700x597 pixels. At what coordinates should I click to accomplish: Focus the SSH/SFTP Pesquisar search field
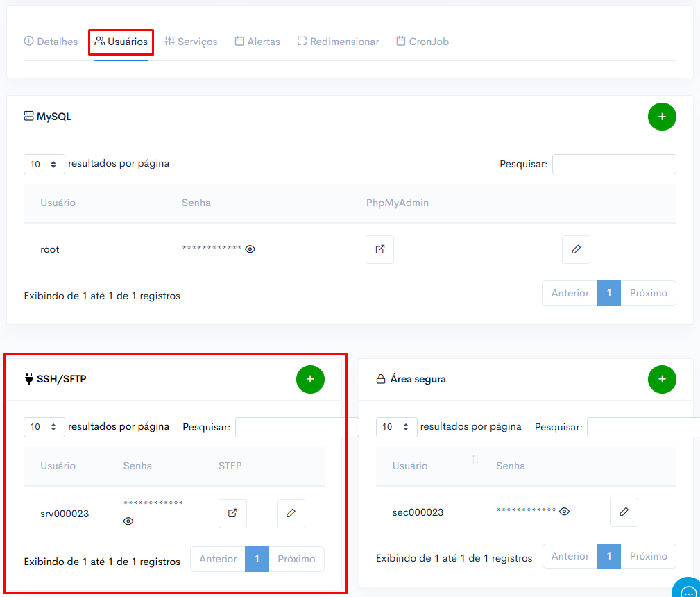(x=297, y=427)
